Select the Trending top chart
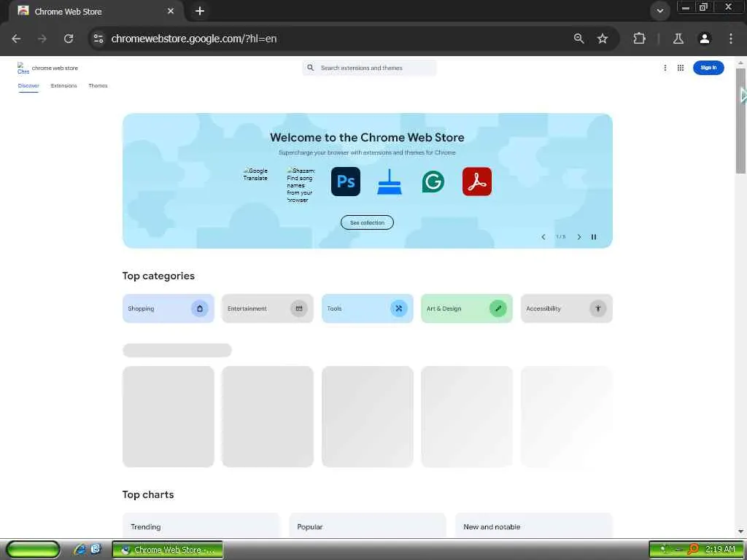 [146, 526]
